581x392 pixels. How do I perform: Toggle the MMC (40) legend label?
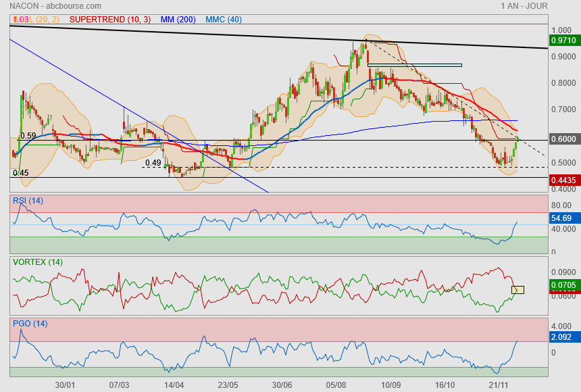[x=223, y=20]
